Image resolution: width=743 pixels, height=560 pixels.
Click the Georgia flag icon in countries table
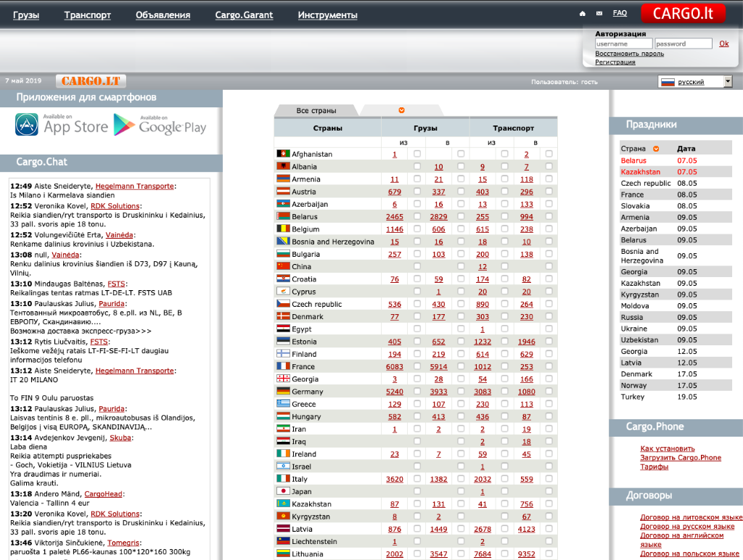(284, 379)
